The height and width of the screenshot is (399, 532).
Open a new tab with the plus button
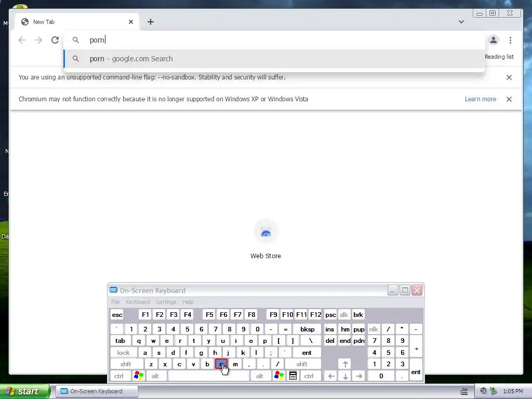pyautogui.click(x=151, y=22)
